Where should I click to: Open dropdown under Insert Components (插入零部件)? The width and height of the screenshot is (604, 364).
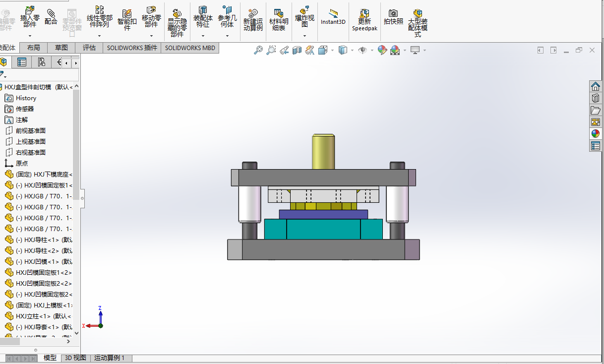[30, 36]
